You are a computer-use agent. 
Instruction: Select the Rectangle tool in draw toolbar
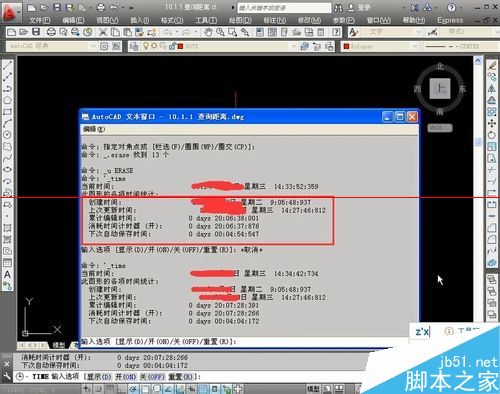[7, 111]
